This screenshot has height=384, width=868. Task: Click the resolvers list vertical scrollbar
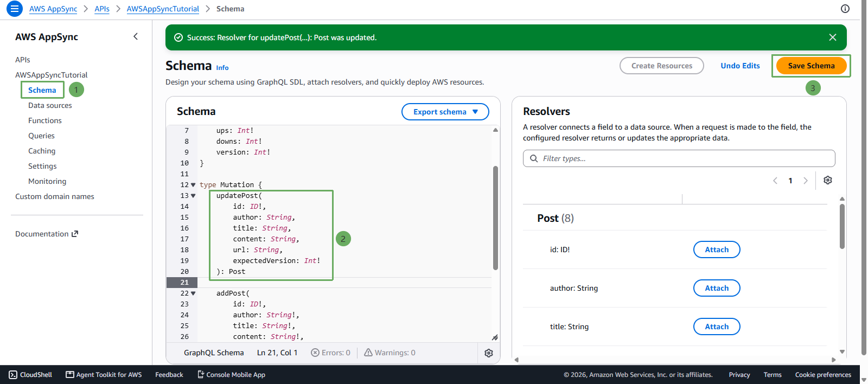click(842, 226)
